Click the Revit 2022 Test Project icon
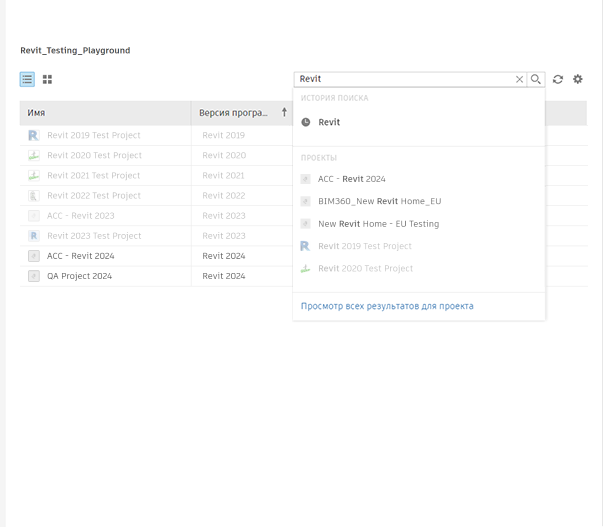The height and width of the screenshot is (527, 603). point(34,196)
